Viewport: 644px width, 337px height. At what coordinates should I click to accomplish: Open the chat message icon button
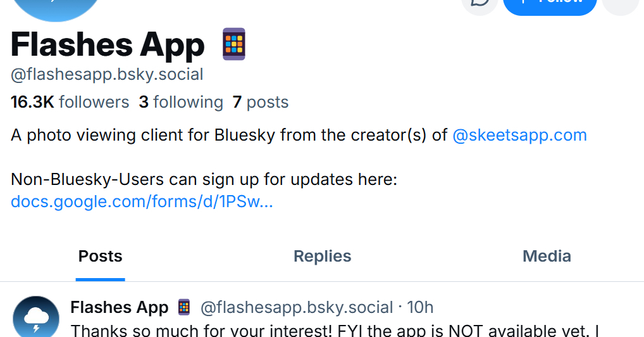point(480,3)
